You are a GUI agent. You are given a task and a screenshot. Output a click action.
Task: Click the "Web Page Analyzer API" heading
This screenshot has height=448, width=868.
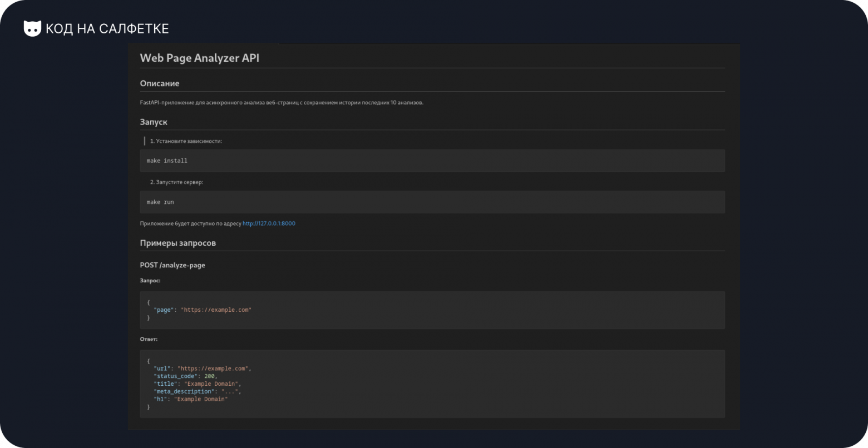point(199,58)
